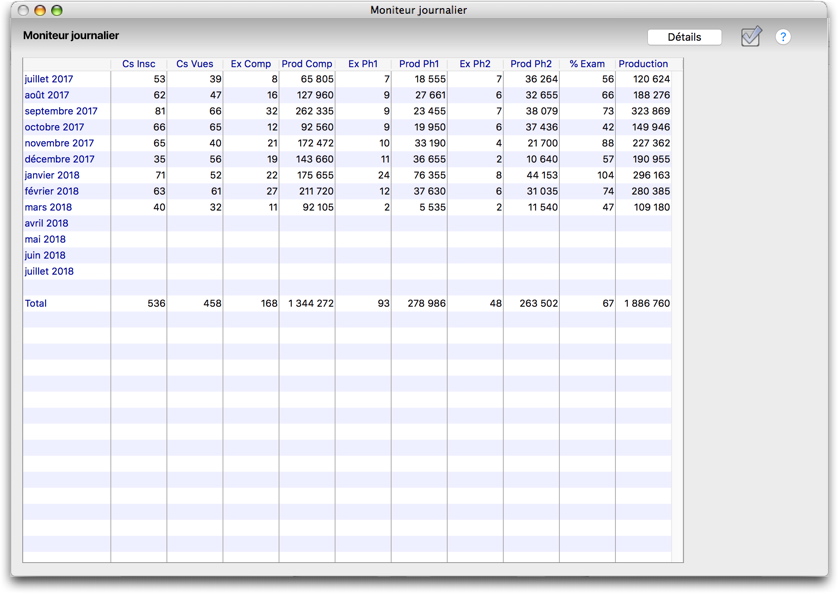Click Prod Ph1 total 278 986

pyautogui.click(x=426, y=304)
